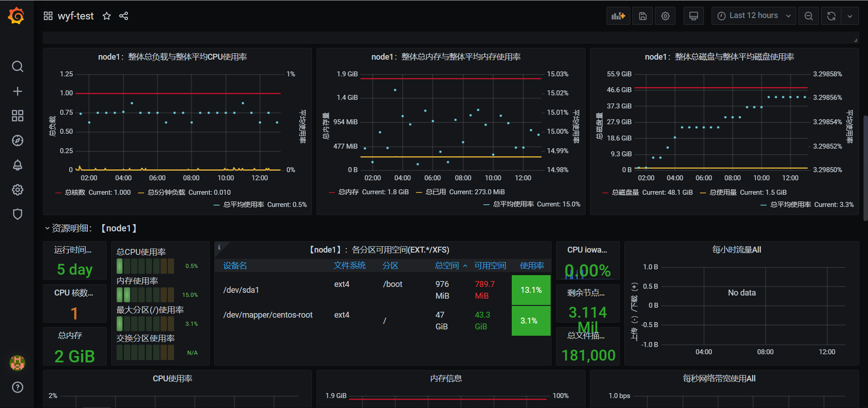Image resolution: width=868 pixels, height=408 pixels.
Task: Open 内存信息 panel title menu
Action: point(446,379)
